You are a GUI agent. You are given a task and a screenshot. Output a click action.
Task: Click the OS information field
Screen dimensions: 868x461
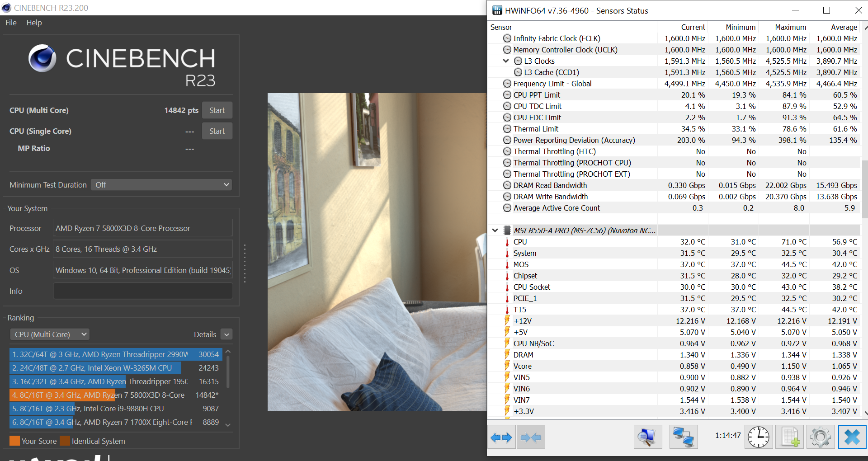pos(143,270)
